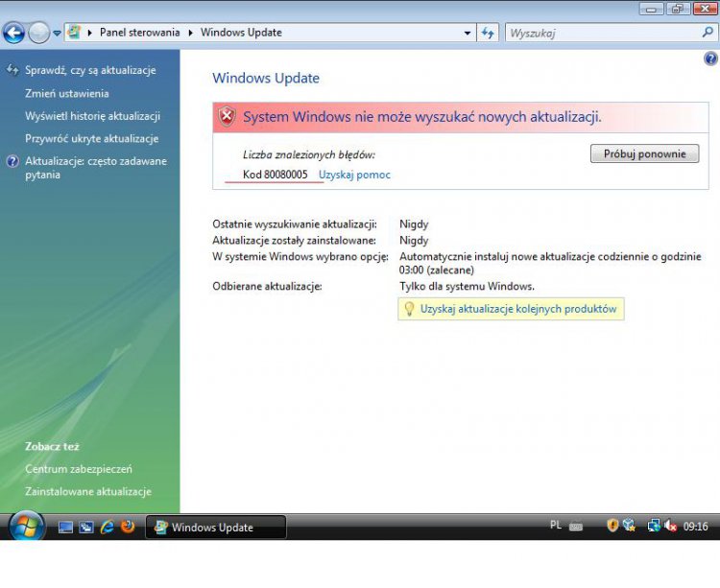
Task: Open the recent pages dropdown arrow
Action: point(57,33)
